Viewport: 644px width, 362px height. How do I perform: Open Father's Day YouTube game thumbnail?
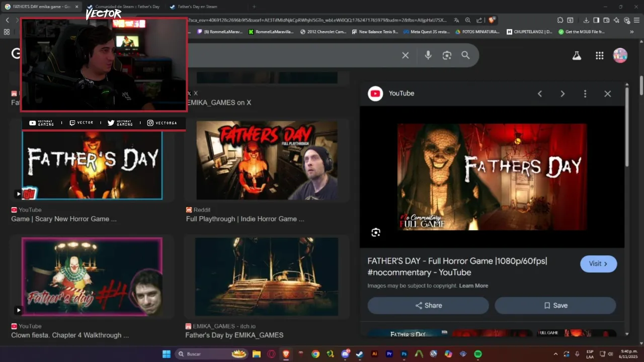(92, 165)
